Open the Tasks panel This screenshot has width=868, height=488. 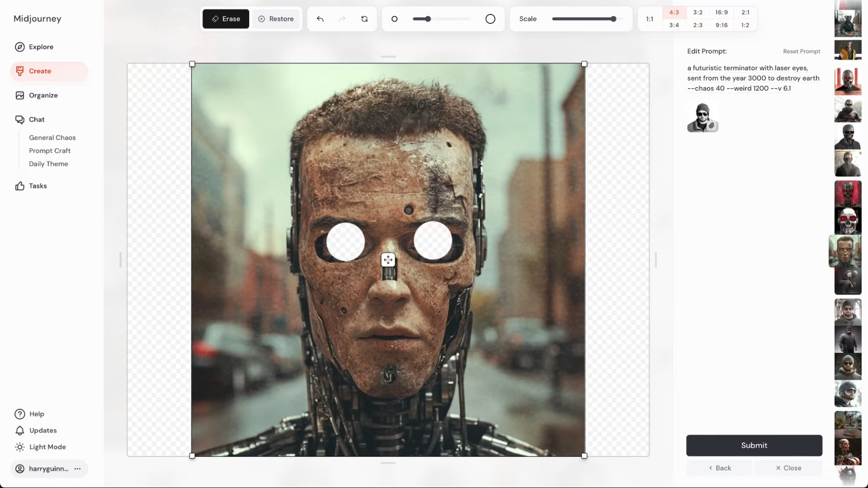tap(37, 185)
